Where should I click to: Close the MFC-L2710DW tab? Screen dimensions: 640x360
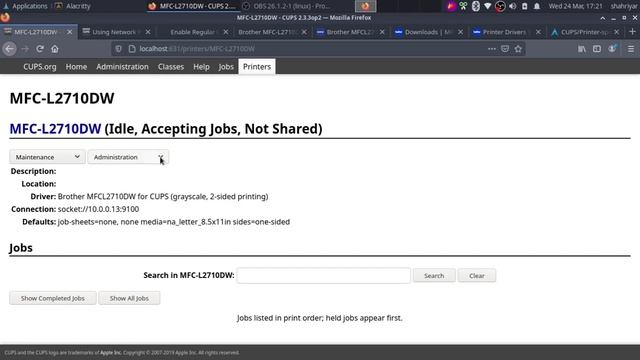[70, 32]
